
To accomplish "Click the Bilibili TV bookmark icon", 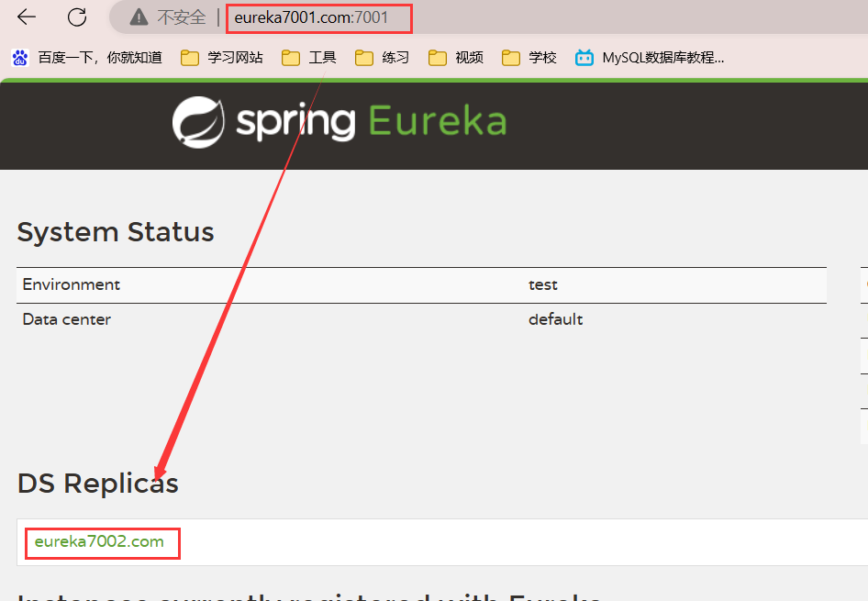I will (584, 58).
